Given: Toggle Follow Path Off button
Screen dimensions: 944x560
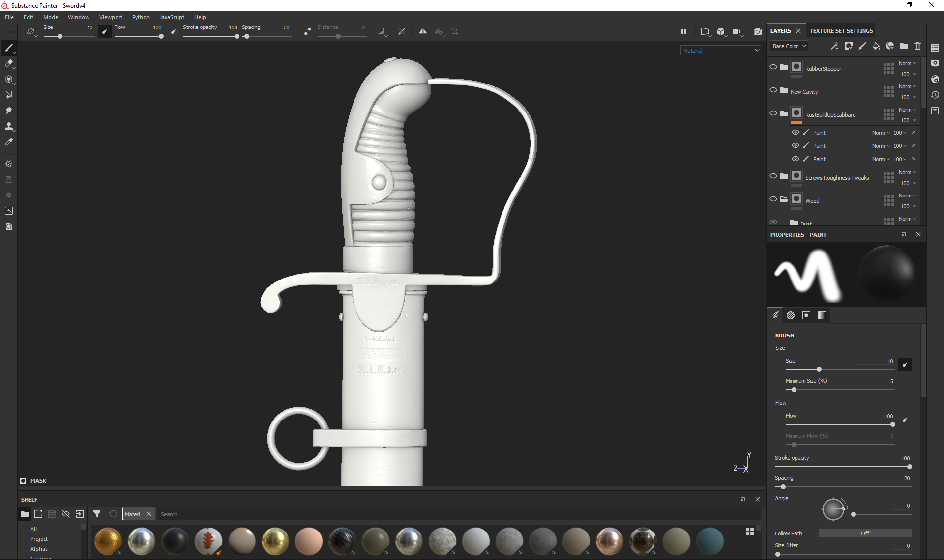Looking at the screenshot, I should pos(865,533).
